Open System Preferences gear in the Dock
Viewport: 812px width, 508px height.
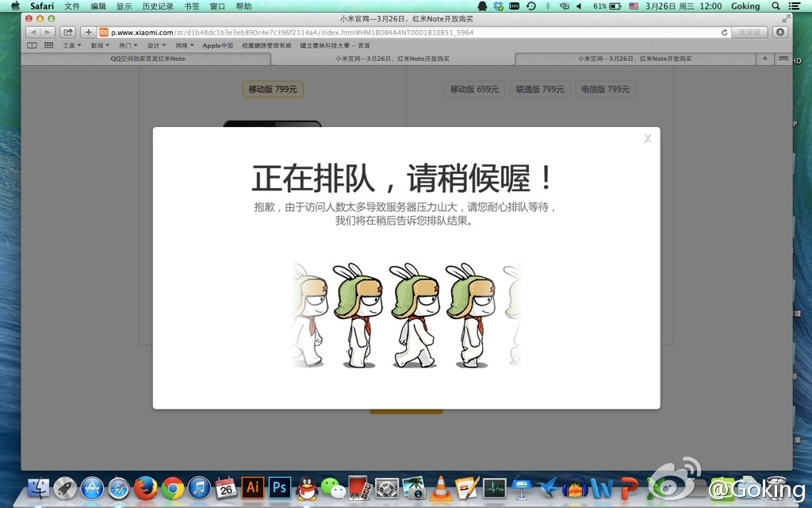tap(387, 488)
